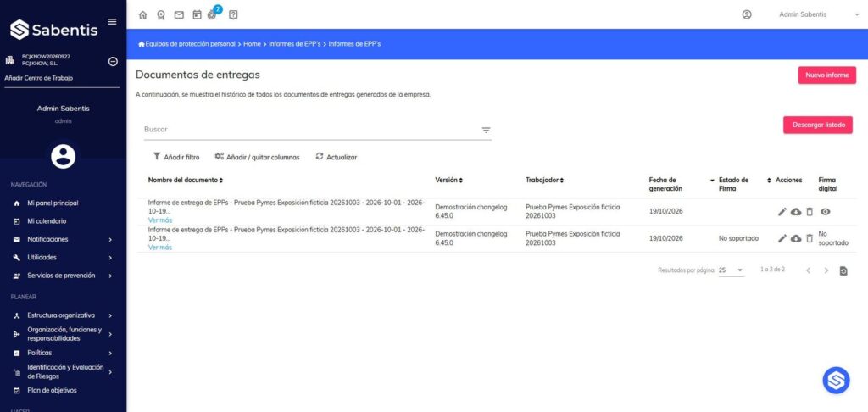Open the badge/awards icon in top bar

[160, 15]
